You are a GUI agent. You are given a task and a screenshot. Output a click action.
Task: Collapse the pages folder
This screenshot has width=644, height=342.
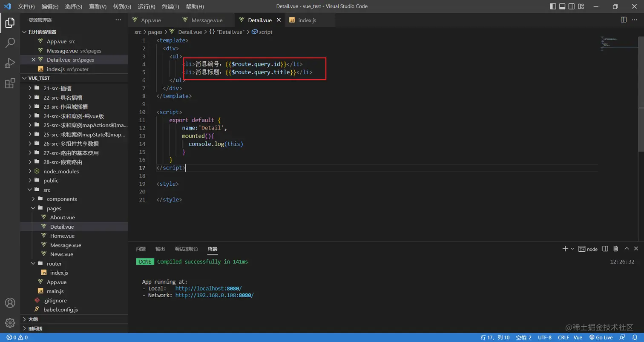pos(74,208)
